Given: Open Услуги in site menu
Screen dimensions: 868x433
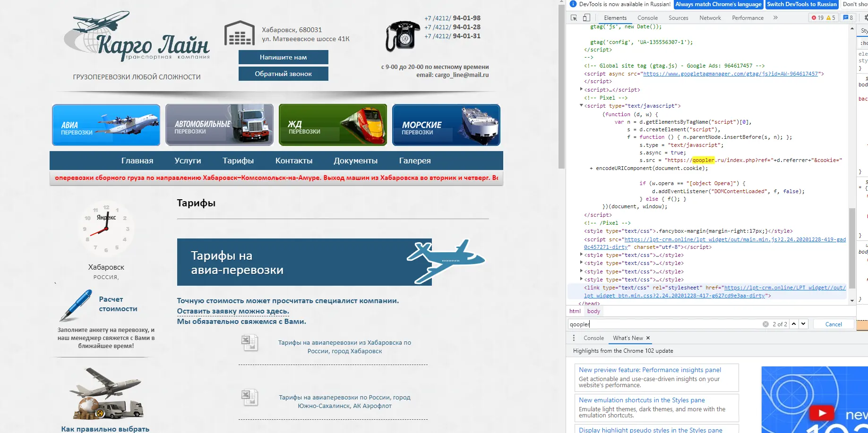Looking at the screenshot, I should coord(188,161).
